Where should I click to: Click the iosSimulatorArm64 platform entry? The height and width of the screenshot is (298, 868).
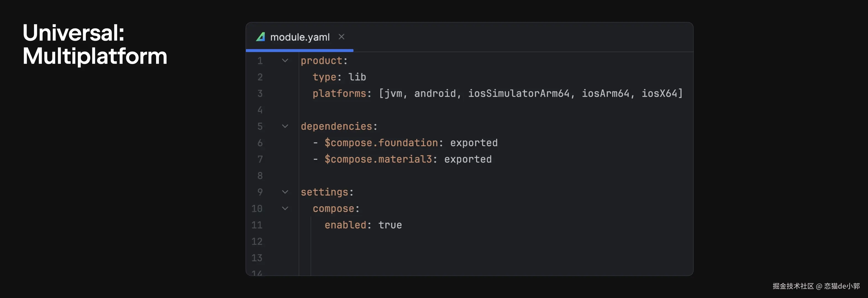tap(518, 94)
